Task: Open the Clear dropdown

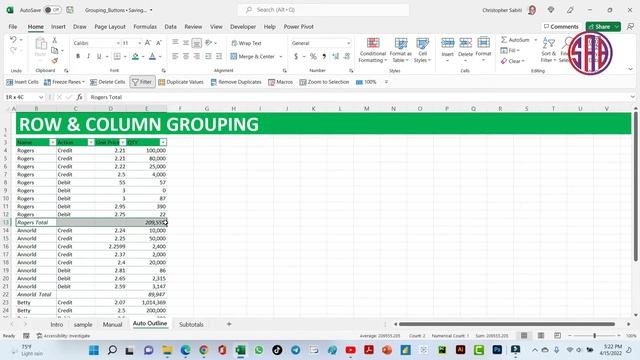Action: tap(513, 61)
